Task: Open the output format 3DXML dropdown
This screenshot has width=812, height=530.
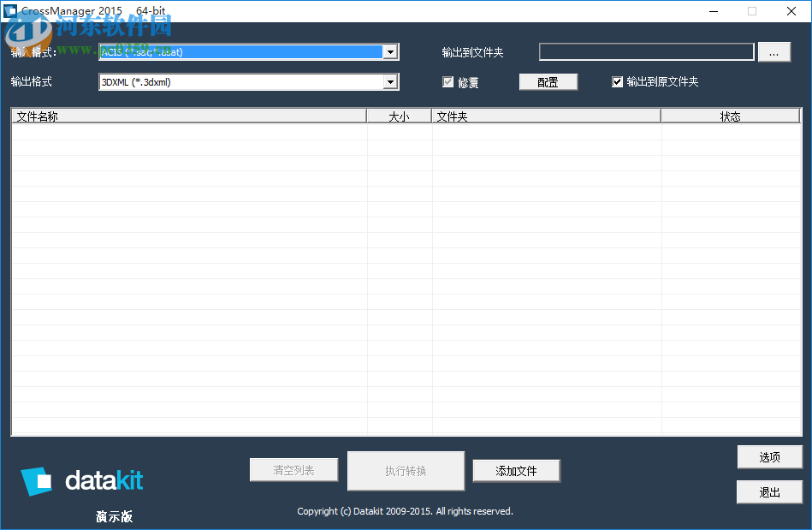Action: [x=249, y=82]
